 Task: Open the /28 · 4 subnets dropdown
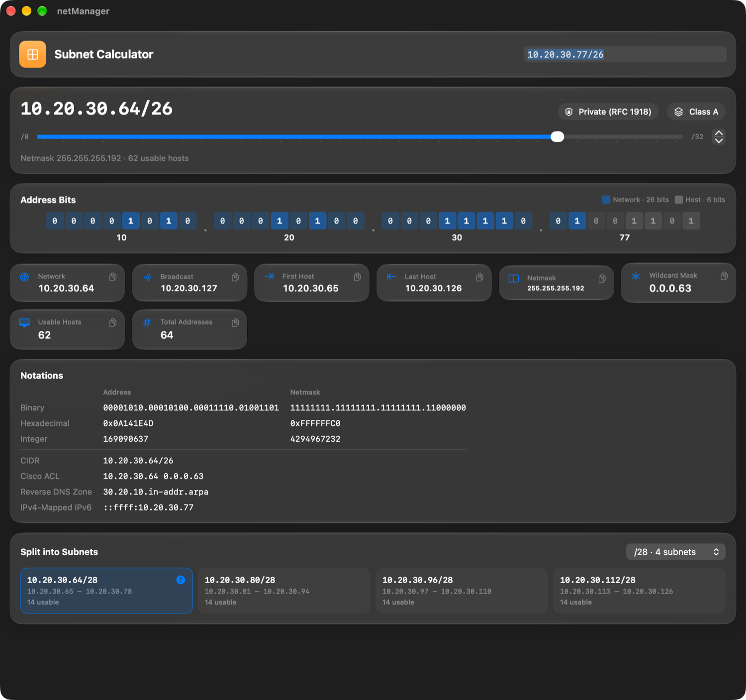point(675,552)
